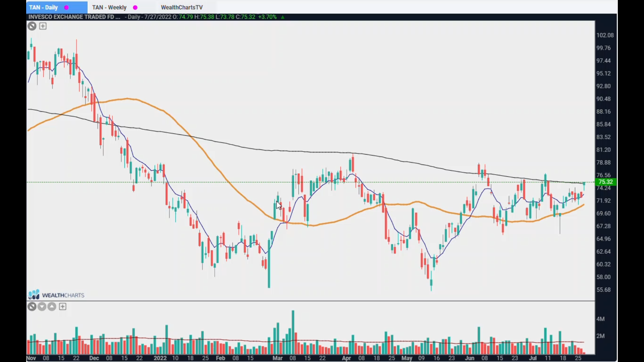Click the 2M volume axis label
This screenshot has height=362, width=644.
pyautogui.click(x=600, y=336)
